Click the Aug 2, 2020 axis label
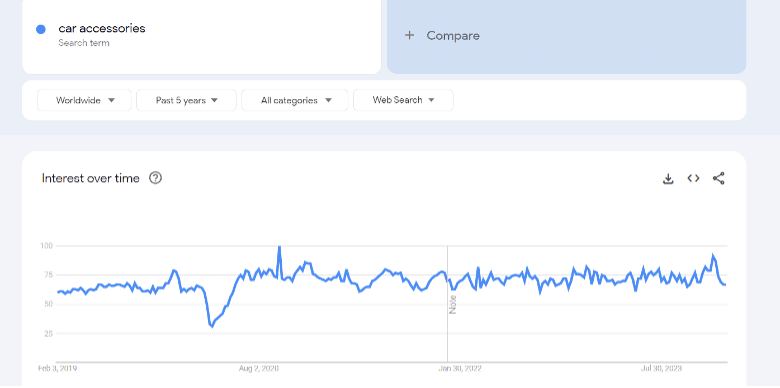 tap(259, 369)
